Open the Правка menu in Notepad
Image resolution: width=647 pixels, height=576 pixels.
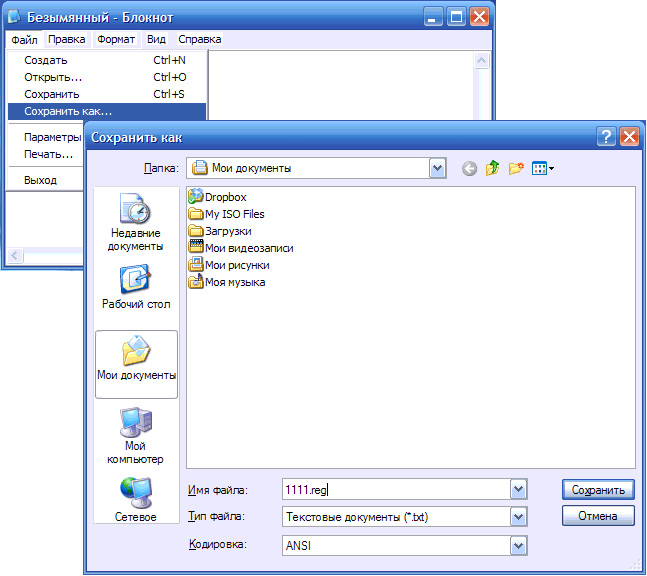(x=66, y=39)
